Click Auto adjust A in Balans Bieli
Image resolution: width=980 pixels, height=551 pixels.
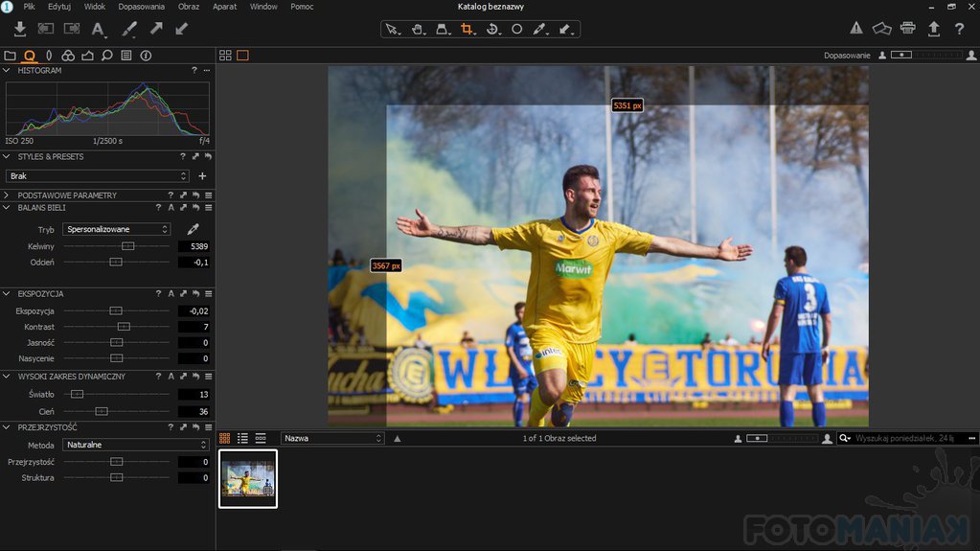tap(171, 208)
